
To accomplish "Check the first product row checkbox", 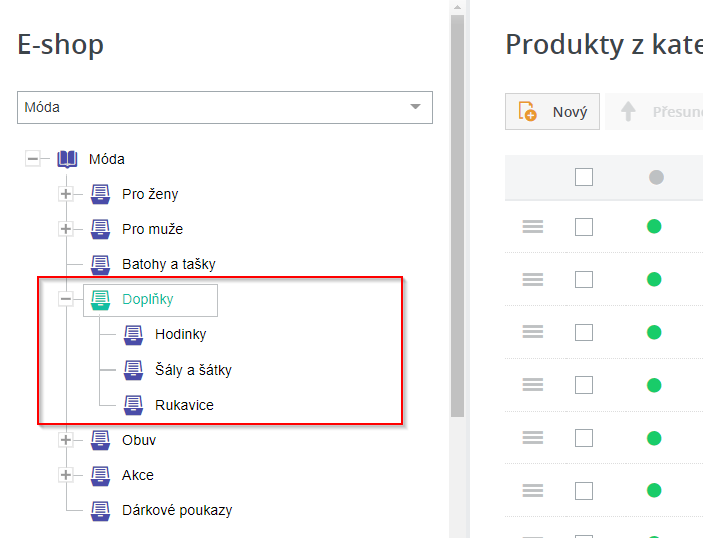I will coord(584,227).
